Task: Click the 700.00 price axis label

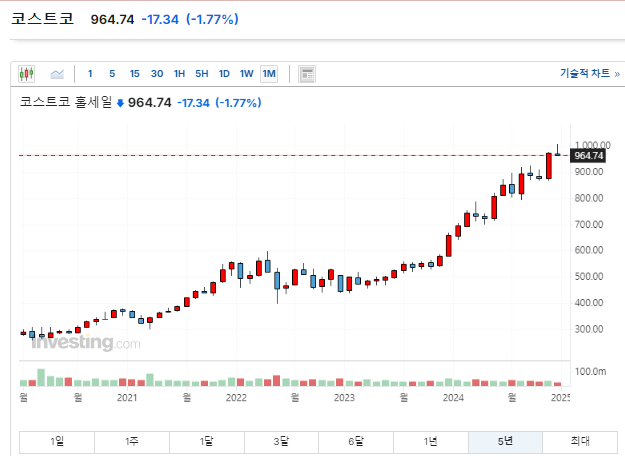Action: coord(589,224)
